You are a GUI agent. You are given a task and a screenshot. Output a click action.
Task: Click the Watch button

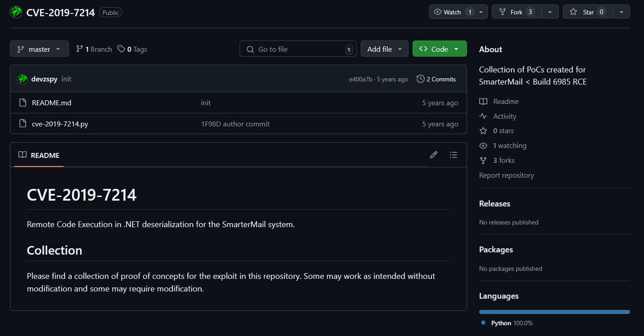click(x=452, y=12)
